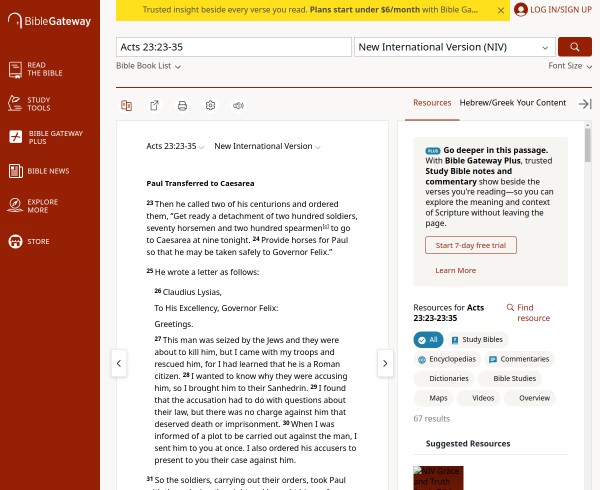Viewport: 600px width, 490px height.
Task: Click Plans start under $6/month banner text
Action: click(365, 10)
